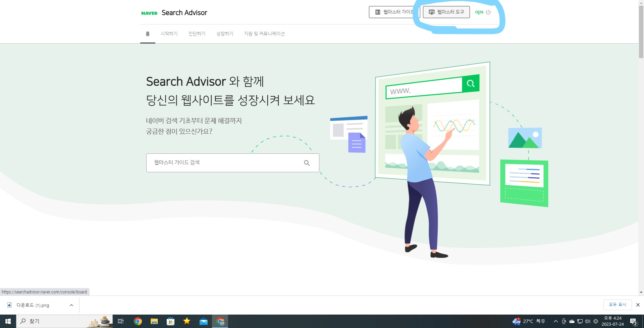
Task: Open the 웹마스터 도구 button
Action: [446, 12]
